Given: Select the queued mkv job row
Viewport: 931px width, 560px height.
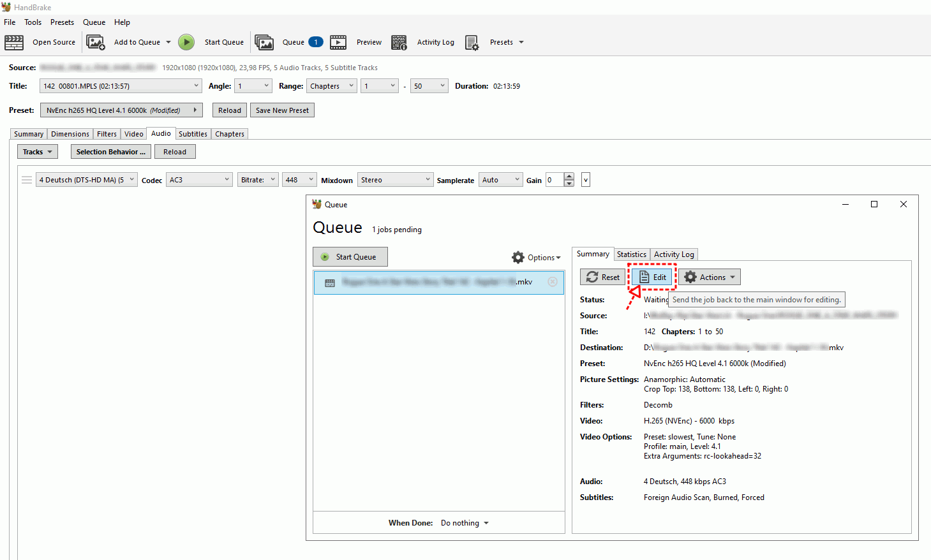Looking at the screenshot, I should click(438, 283).
